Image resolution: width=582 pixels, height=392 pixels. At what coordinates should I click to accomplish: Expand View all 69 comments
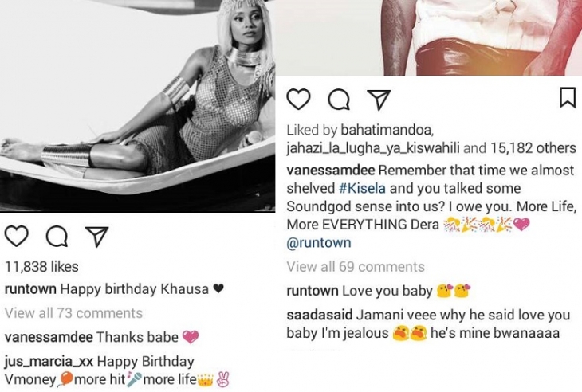tap(356, 267)
